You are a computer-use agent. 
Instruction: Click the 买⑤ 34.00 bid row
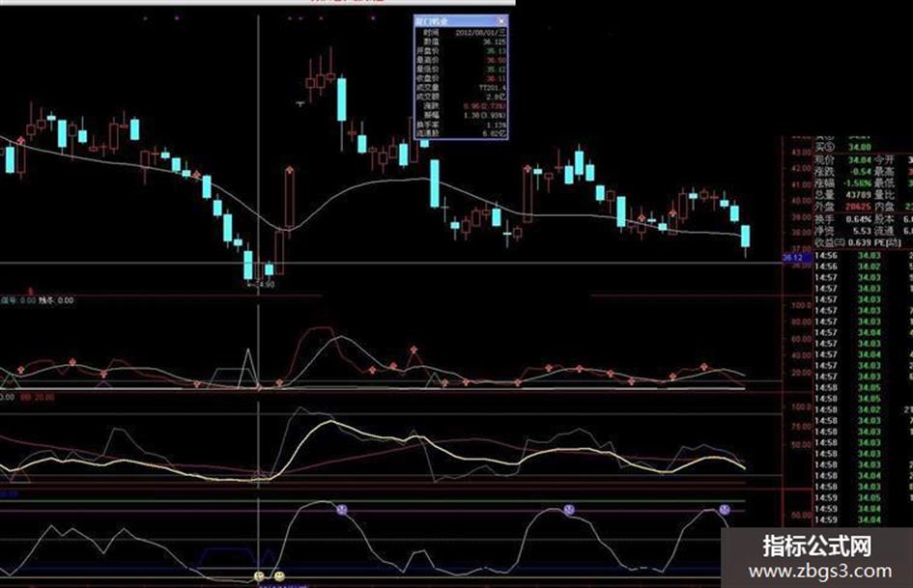click(x=842, y=147)
